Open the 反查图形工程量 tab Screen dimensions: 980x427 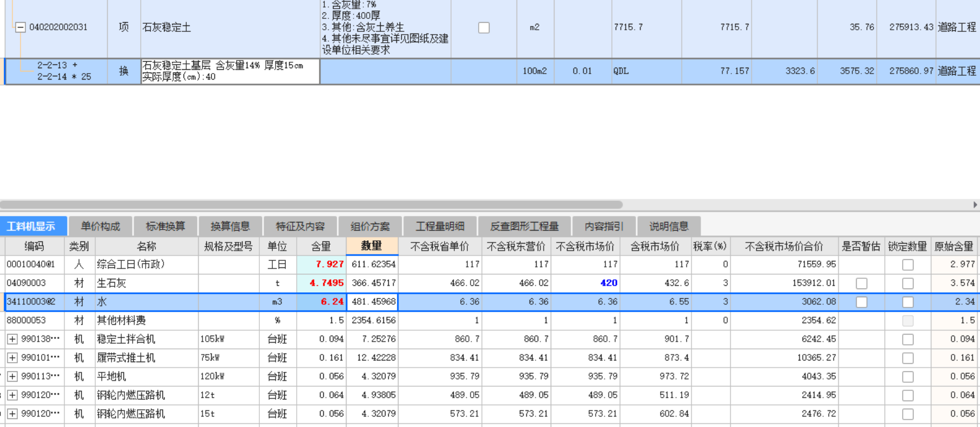[x=524, y=226]
